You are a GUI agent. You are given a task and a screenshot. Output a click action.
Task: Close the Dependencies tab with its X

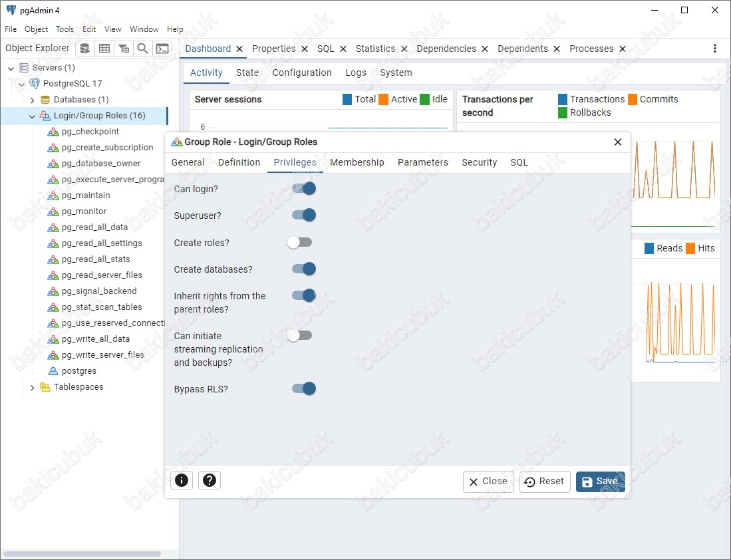point(485,49)
